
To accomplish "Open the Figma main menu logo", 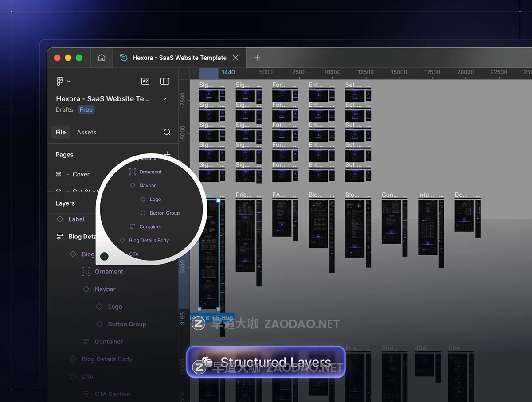I will (x=60, y=81).
